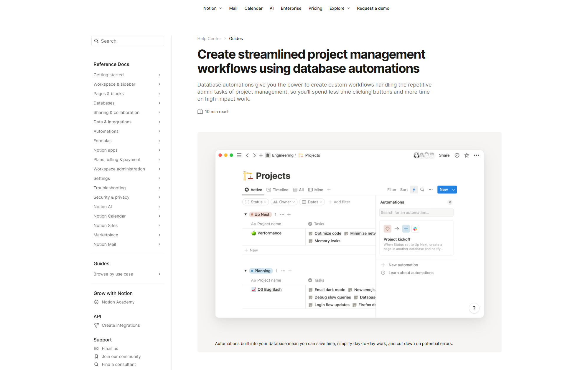
Task: Switch to the Timeline view tab
Action: [277, 190]
